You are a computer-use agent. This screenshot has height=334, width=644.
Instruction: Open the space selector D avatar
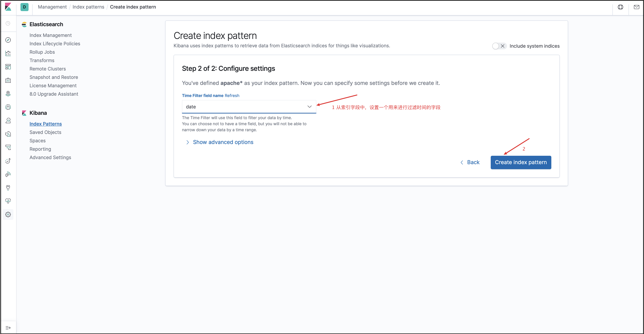pyautogui.click(x=24, y=7)
